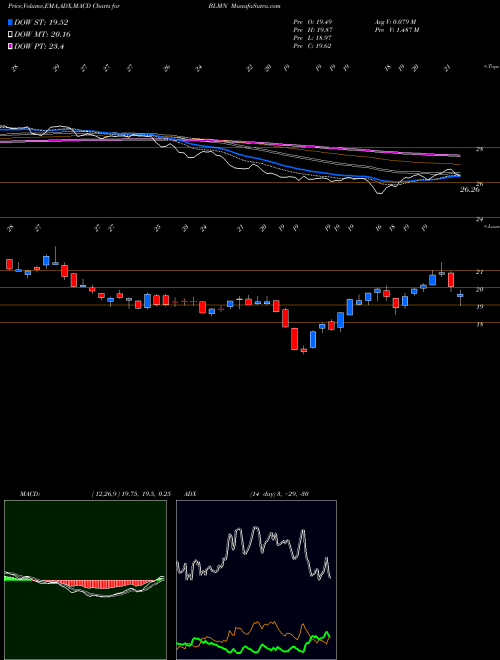Click the 28 axis label on EMA chart

[479, 149]
